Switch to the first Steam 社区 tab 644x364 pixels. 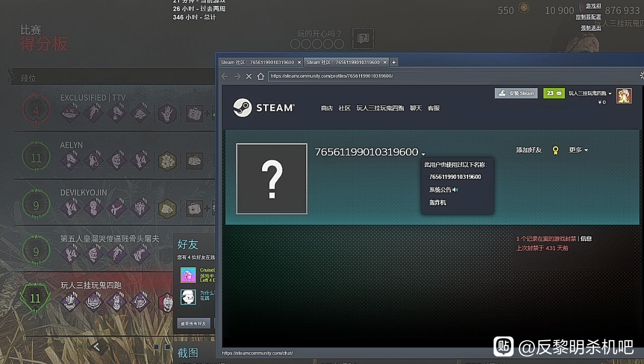pos(257,62)
